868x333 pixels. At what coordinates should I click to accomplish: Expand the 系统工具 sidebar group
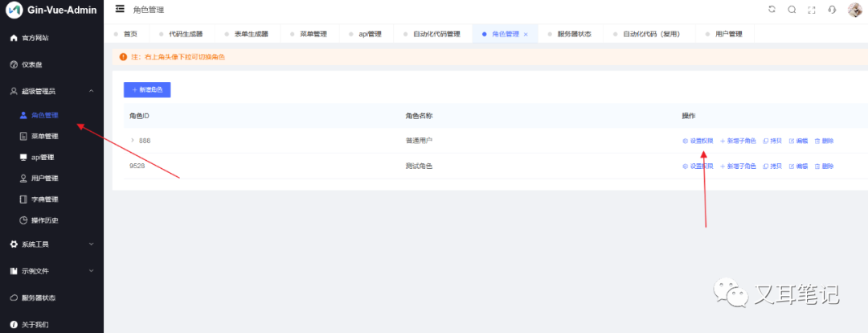pyautogui.click(x=51, y=245)
